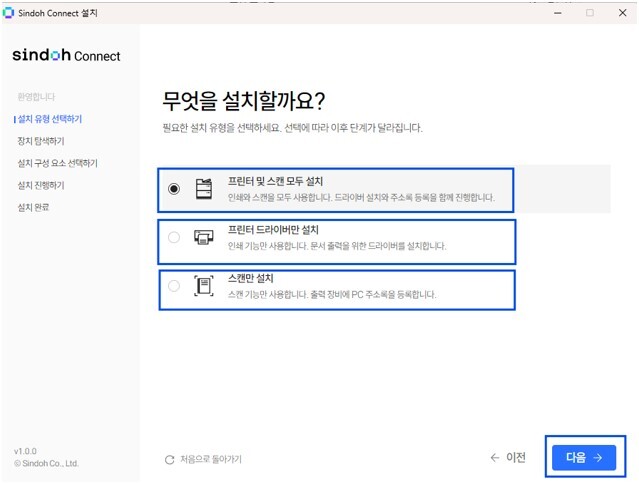Select the '프린터 드라이버만 설치' radio button
The height and width of the screenshot is (484, 639).
coord(174,237)
